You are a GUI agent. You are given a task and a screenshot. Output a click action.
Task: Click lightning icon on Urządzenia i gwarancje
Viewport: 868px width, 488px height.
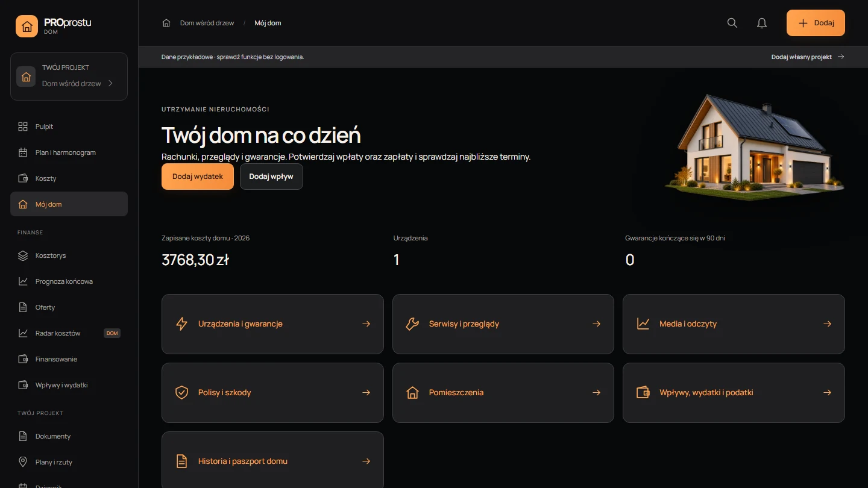[x=181, y=324]
